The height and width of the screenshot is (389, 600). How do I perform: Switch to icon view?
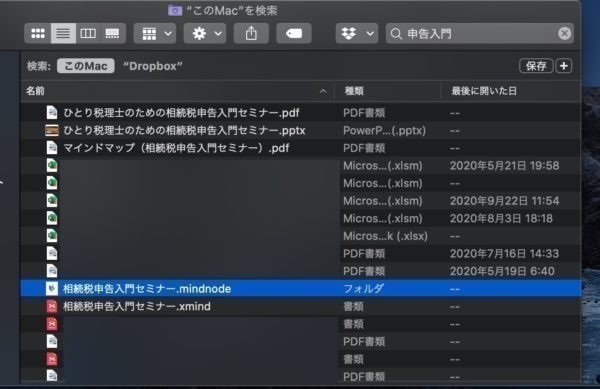tap(38, 34)
